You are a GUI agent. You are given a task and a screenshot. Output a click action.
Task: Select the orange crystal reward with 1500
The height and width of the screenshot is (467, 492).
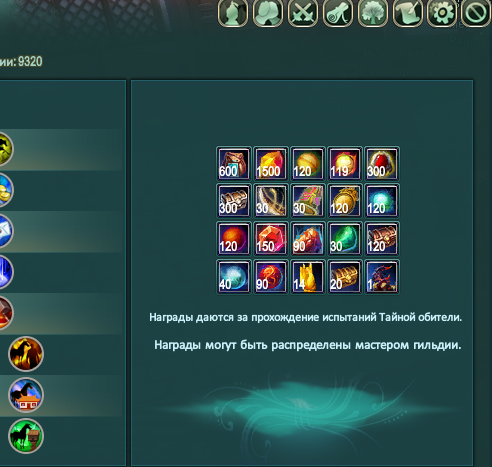point(271,164)
